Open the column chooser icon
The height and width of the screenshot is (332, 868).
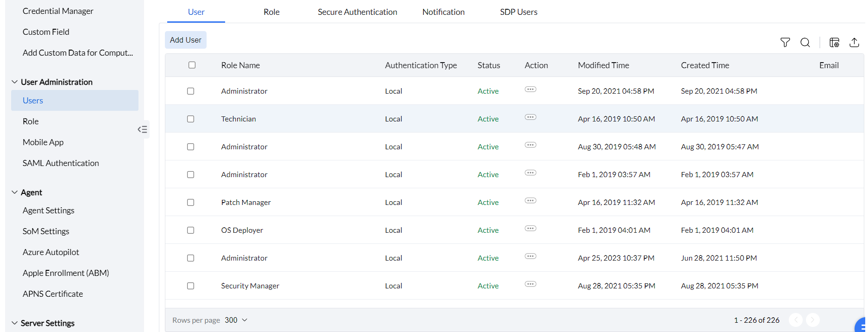(834, 43)
